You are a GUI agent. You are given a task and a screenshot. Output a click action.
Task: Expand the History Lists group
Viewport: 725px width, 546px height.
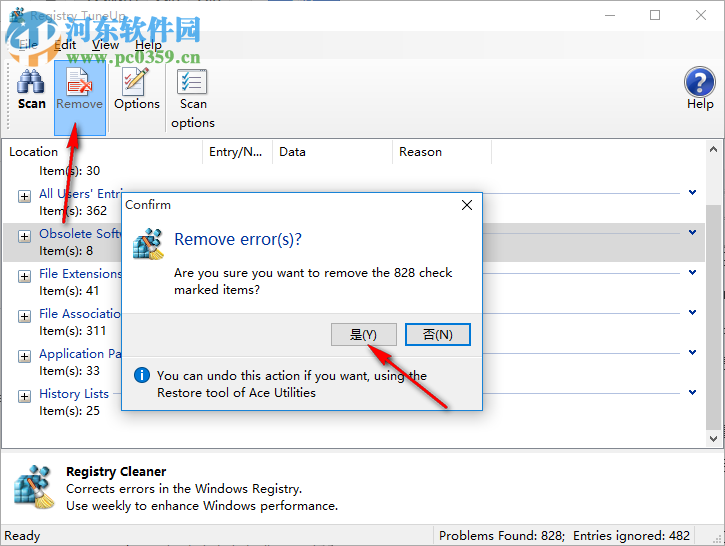tap(25, 396)
